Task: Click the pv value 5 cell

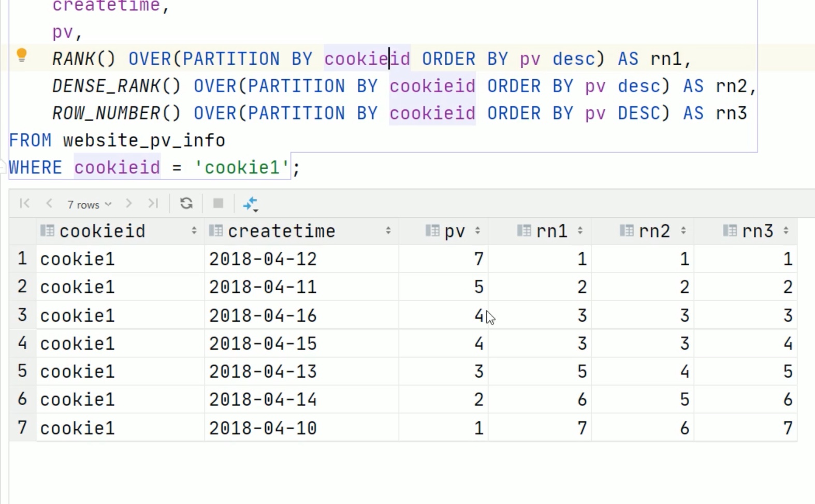Action: (x=443, y=287)
